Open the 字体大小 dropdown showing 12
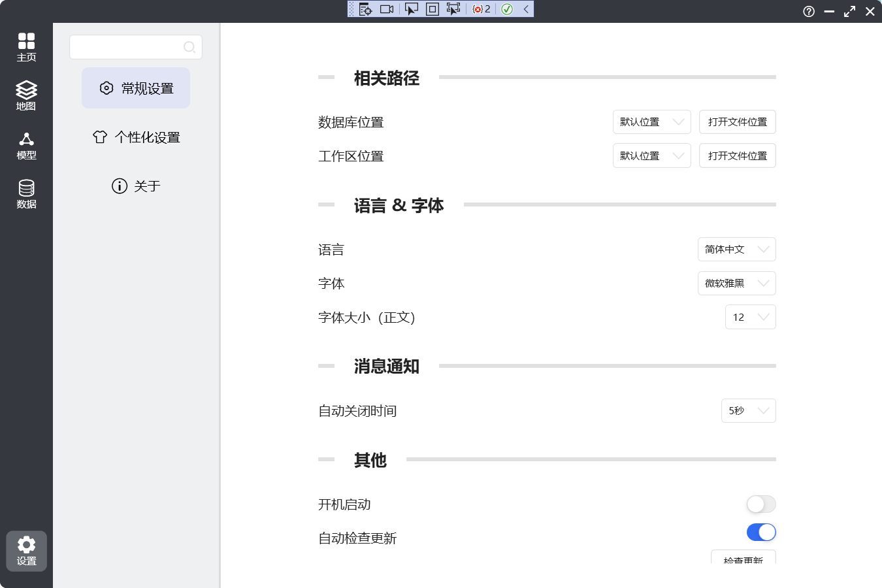Viewport: 882px width, 588px height. pos(750,317)
